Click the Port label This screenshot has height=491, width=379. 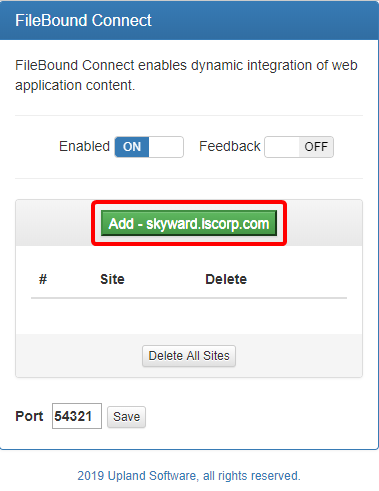click(29, 416)
